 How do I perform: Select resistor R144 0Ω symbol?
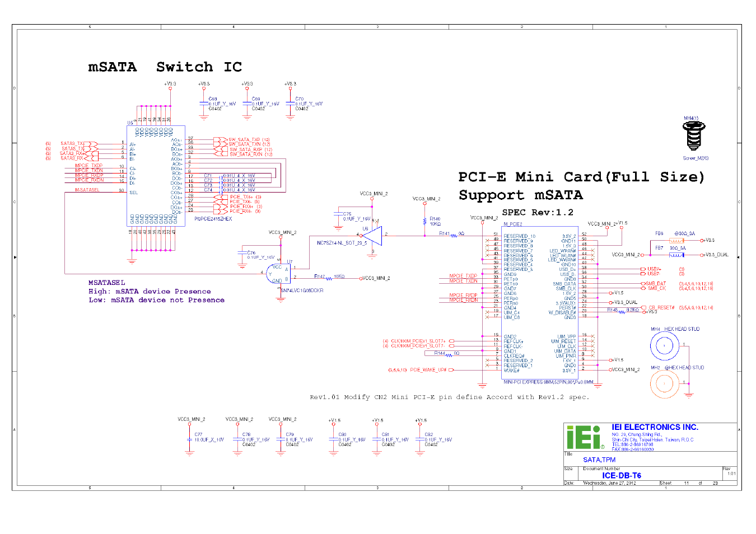pos(449,355)
